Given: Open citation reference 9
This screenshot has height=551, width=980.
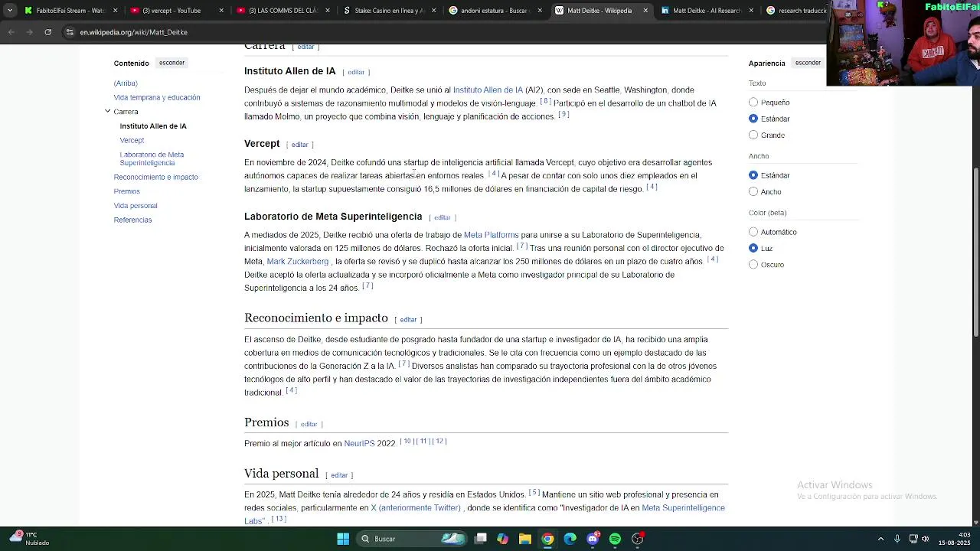Looking at the screenshot, I should [563, 114].
